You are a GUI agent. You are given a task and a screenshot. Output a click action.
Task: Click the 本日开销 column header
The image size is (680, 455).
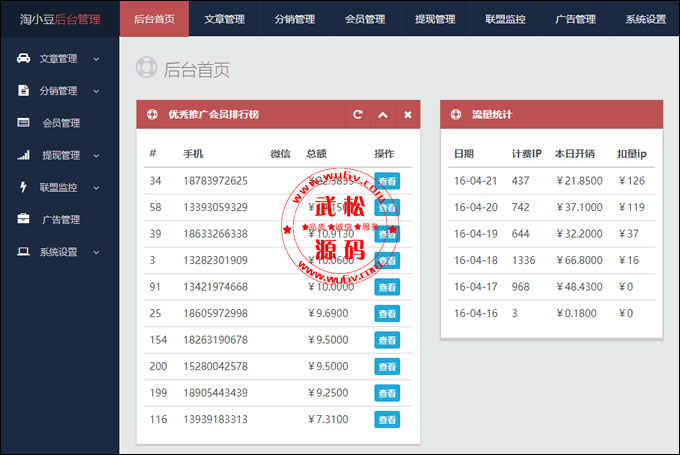point(575,154)
